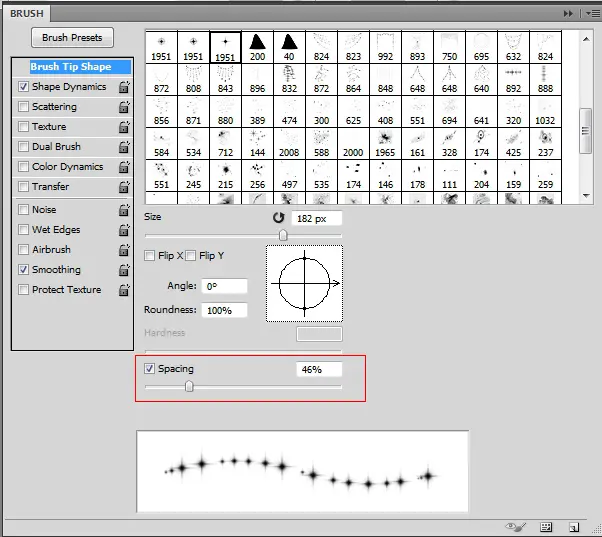This screenshot has height=537, width=602.
Task: Restore original brush size with circular arrow
Action: (279, 218)
